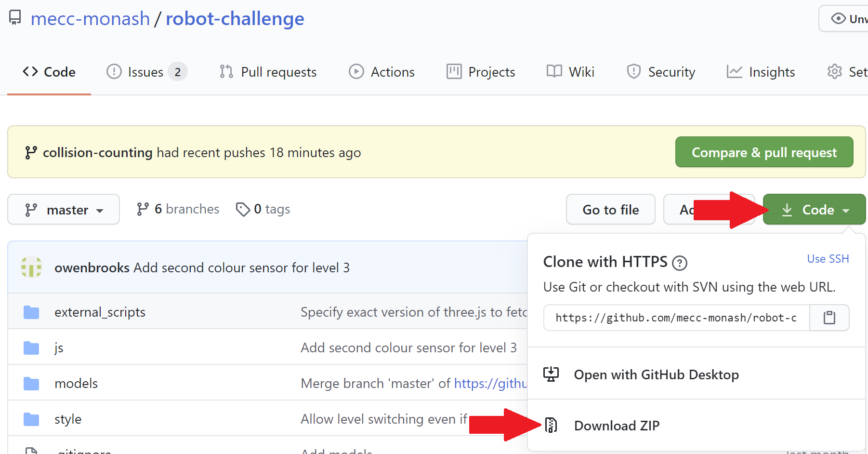Open the Allow level switching commit message

[384, 419]
